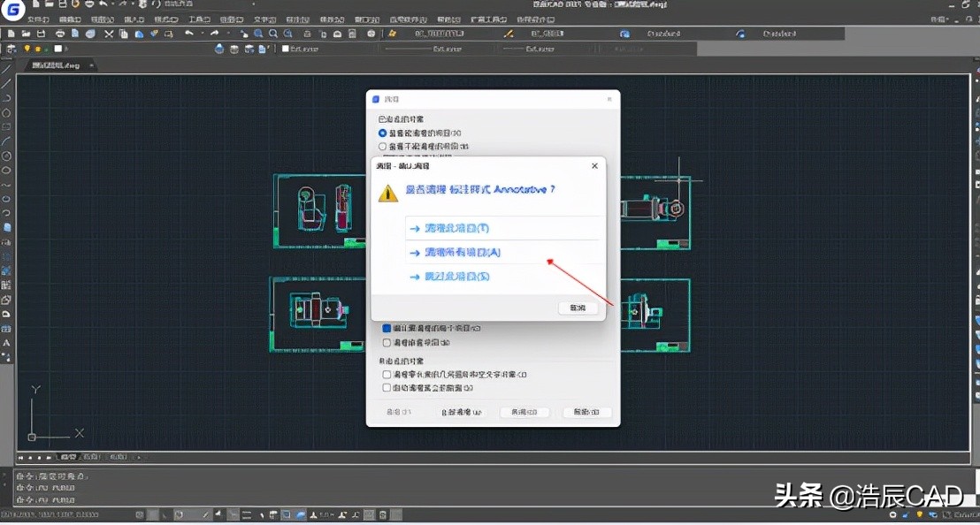Click the purge all items link
Screen dimensions: 980x525
coord(469,251)
